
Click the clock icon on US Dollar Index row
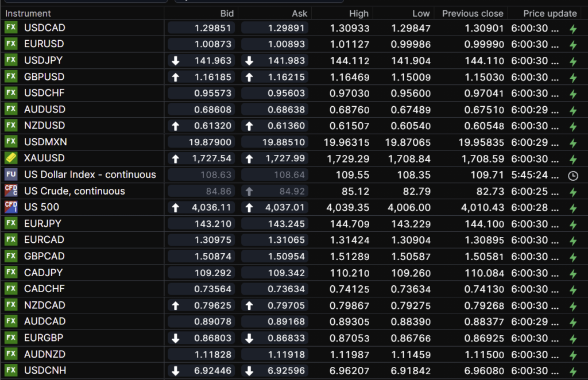pos(572,175)
